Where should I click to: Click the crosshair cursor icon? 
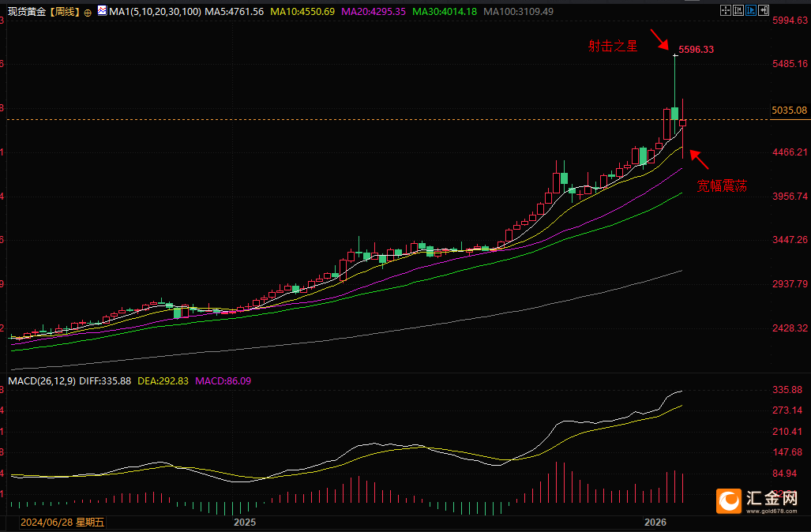(726, 10)
